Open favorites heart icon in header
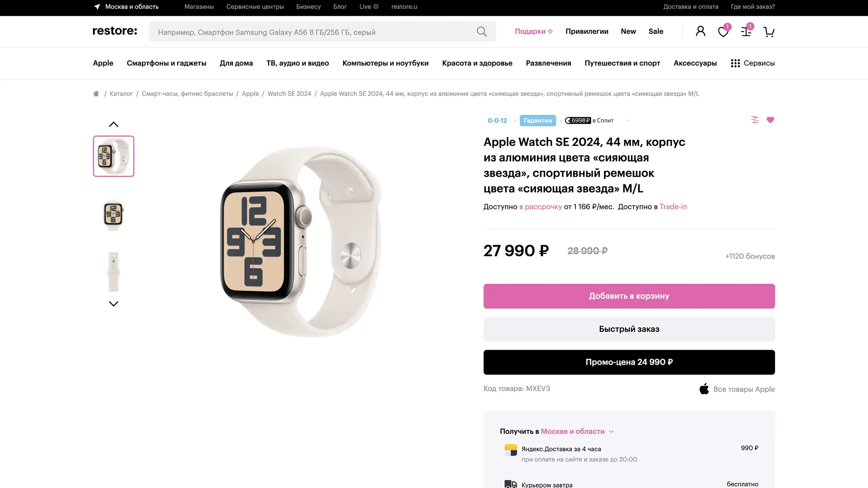 pyautogui.click(x=723, y=32)
